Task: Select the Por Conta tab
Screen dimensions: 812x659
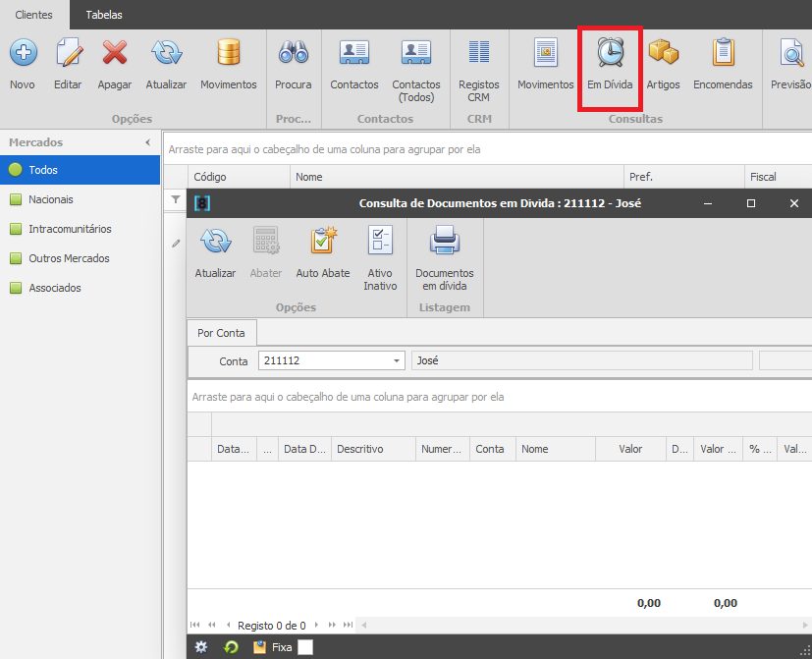Action: point(221,333)
